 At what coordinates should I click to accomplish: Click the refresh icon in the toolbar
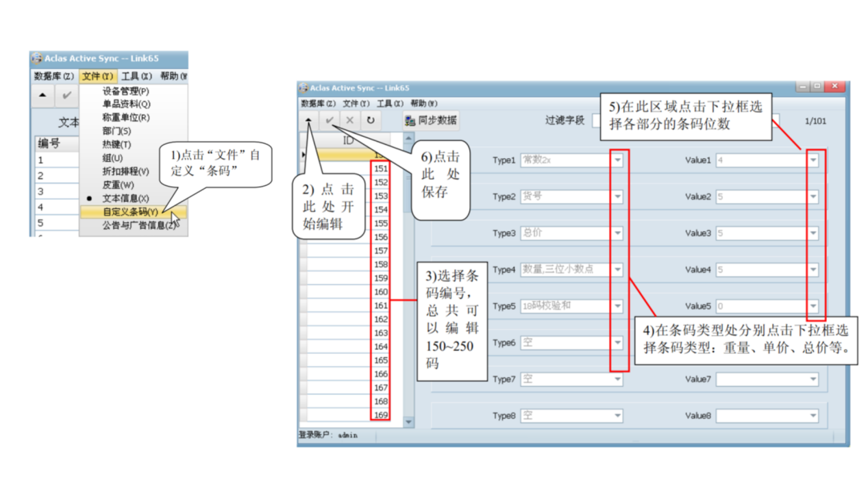pos(371,120)
